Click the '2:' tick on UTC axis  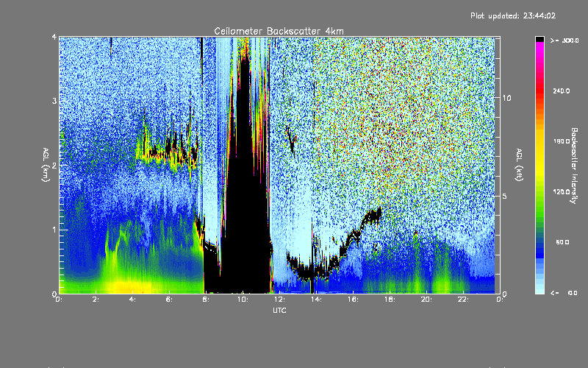(96, 300)
